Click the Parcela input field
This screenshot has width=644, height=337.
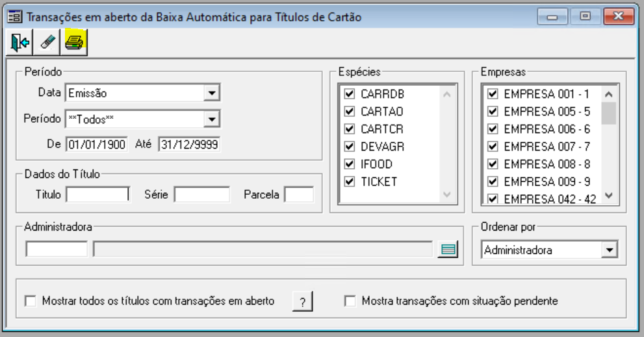300,195
